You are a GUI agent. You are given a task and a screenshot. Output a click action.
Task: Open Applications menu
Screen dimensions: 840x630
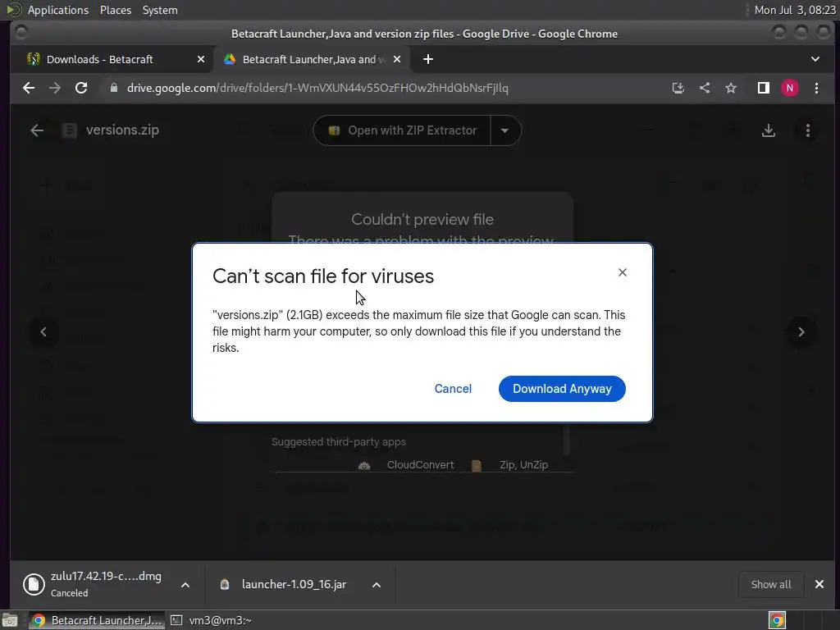point(58,10)
